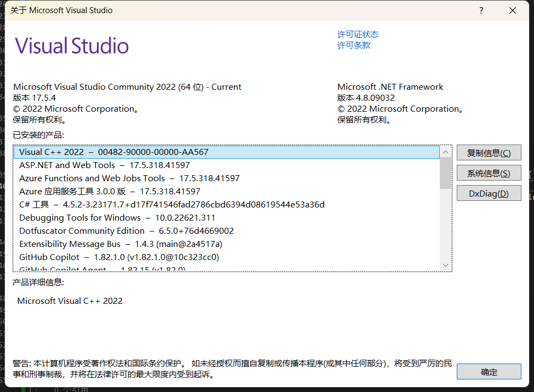Open 系统信息 (System Info)

(x=489, y=172)
